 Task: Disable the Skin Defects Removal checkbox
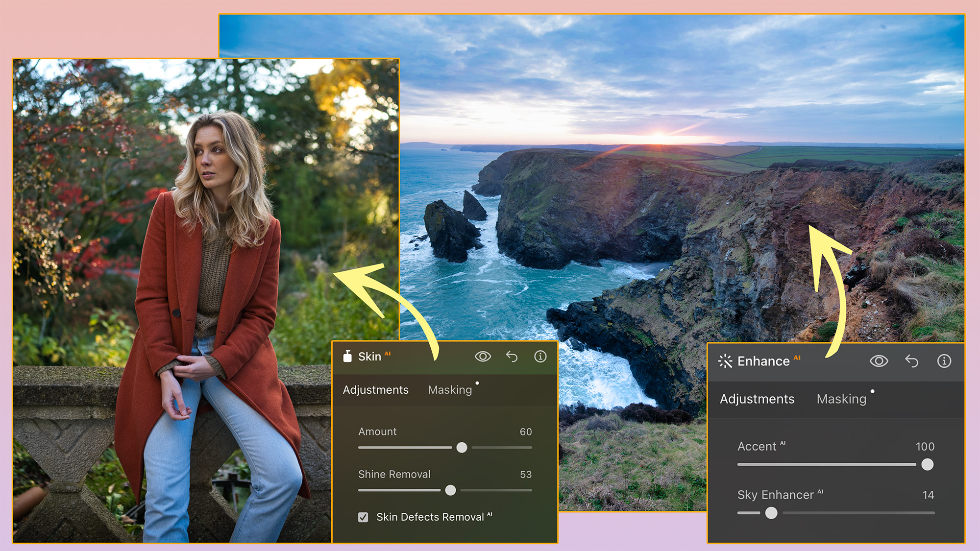pos(363,517)
